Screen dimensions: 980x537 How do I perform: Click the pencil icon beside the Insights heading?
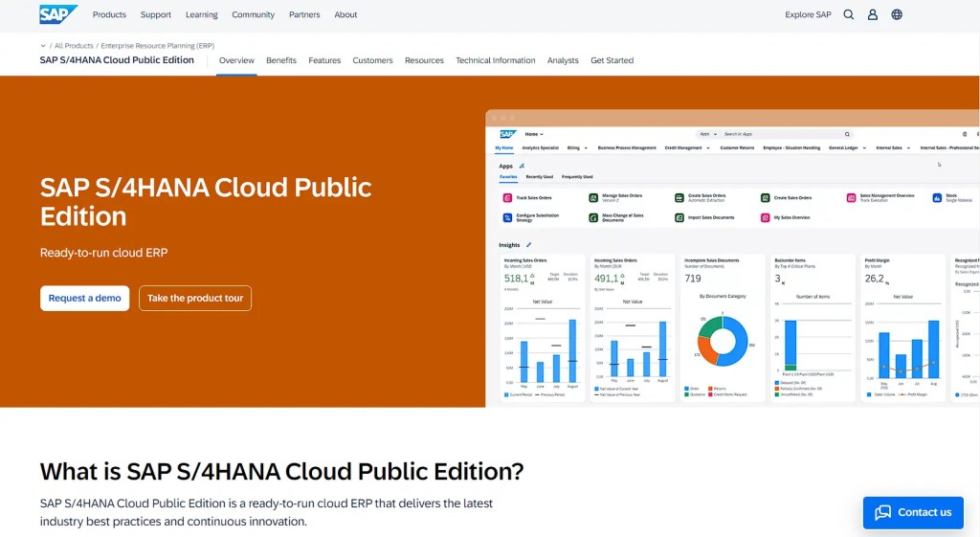pyautogui.click(x=528, y=245)
